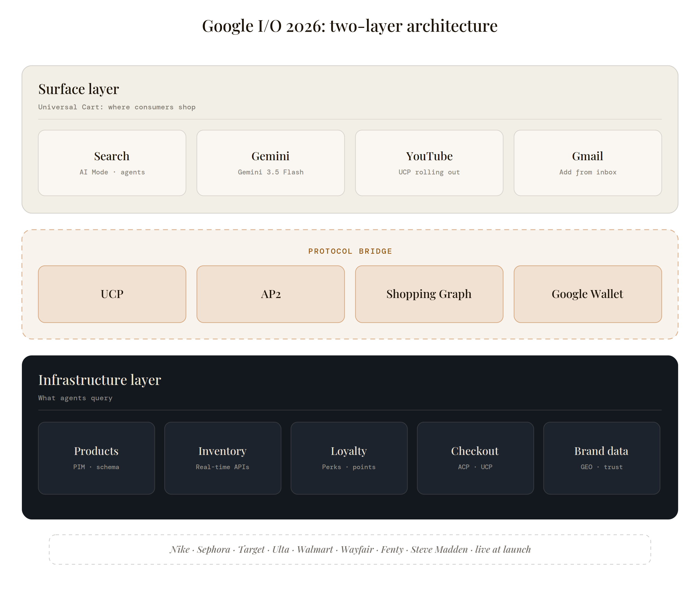This screenshot has height=596, width=700.
Task: Click the Google Wallet box
Action: tap(588, 294)
